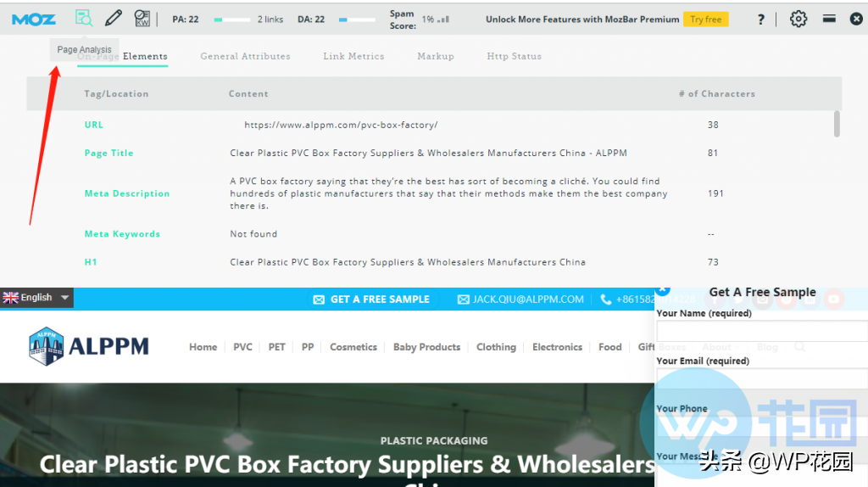Click the alppm.com pvc-box-factory URL text

341,125
